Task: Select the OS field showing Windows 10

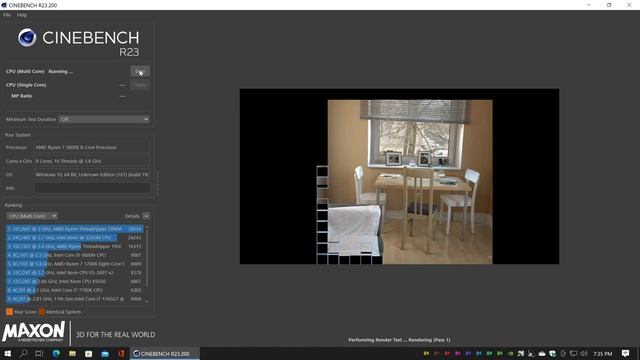Action: pos(92,175)
